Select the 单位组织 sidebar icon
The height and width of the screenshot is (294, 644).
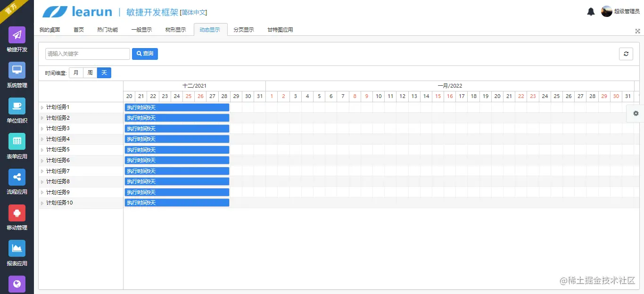17,111
